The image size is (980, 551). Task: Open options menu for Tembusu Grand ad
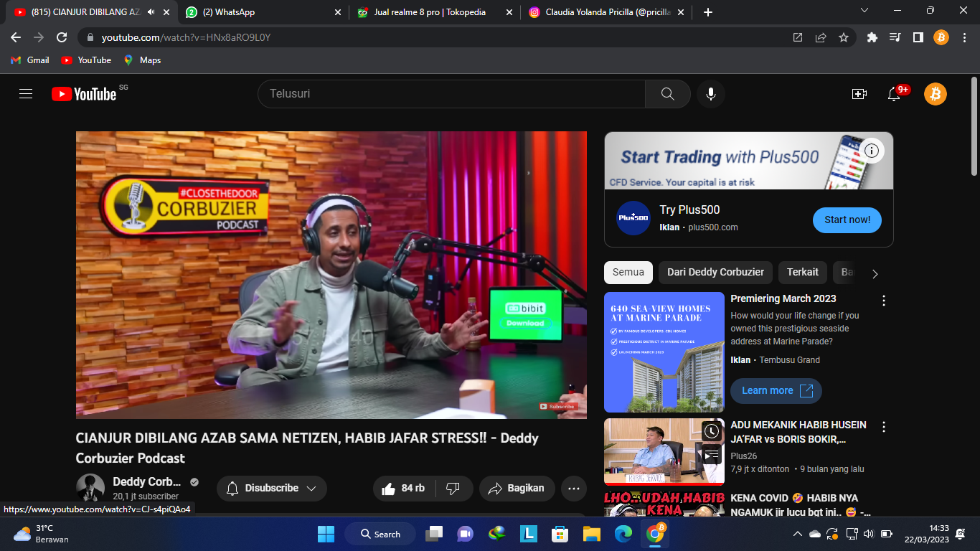tap(884, 301)
